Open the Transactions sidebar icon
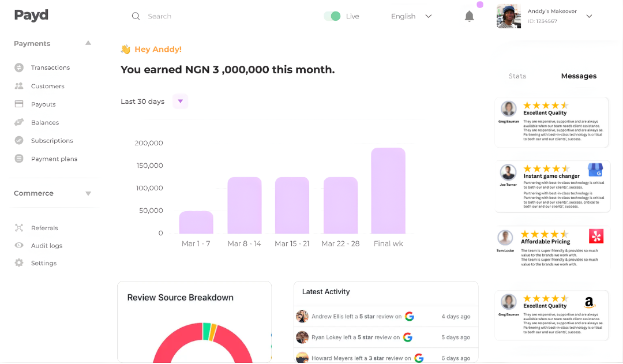 [19, 67]
